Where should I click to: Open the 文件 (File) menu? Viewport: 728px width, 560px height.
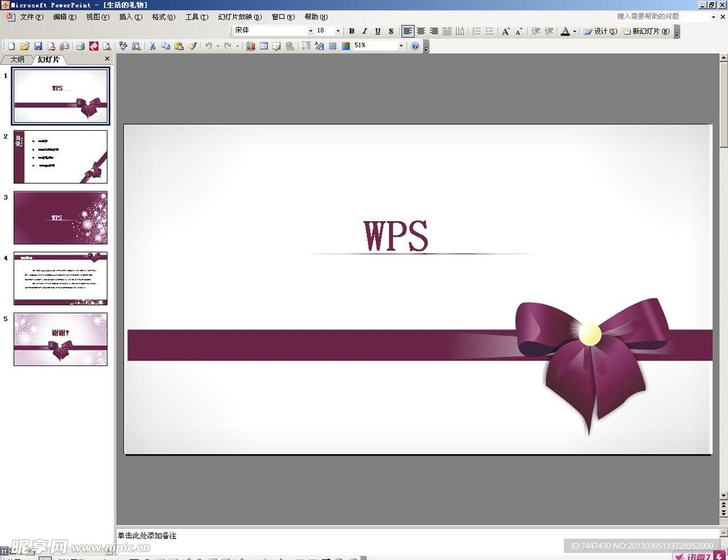(x=31, y=17)
